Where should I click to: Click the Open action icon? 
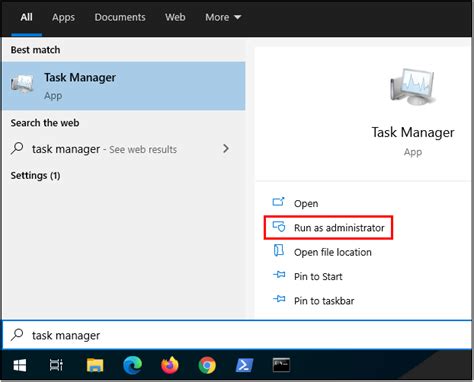tap(278, 202)
